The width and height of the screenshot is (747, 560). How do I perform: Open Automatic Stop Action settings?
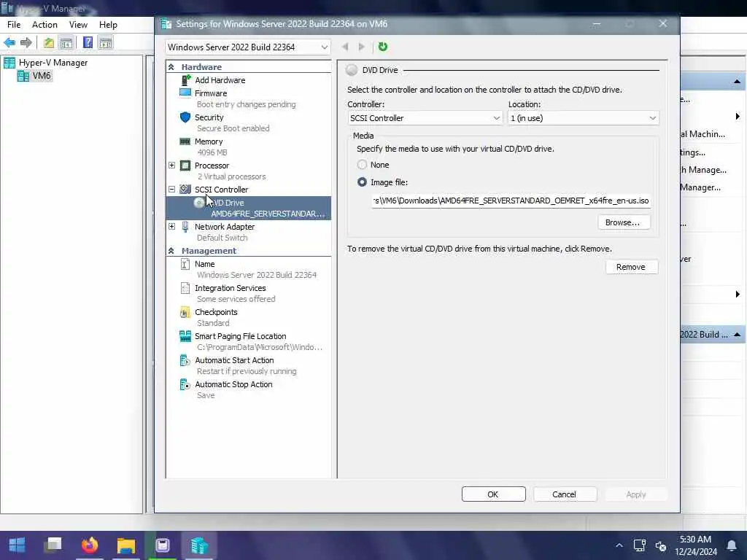click(x=233, y=384)
